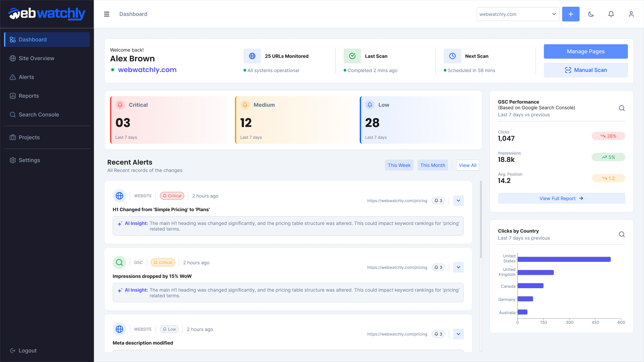Expand the Meta description modified alert

pyautogui.click(x=458, y=334)
